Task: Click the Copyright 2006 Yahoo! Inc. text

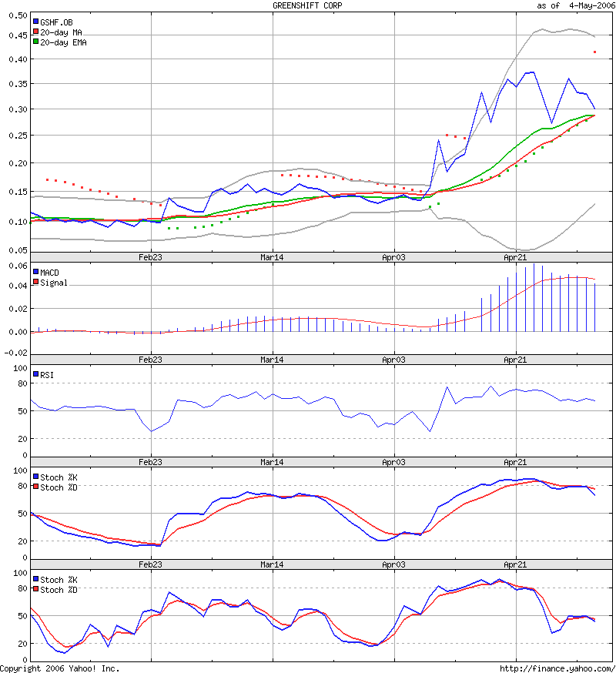Action: pyautogui.click(x=60, y=668)
